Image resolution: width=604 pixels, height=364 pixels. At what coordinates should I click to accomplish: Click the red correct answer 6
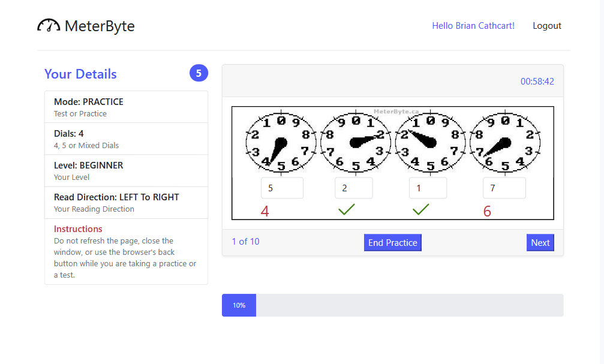coord(487,211)
